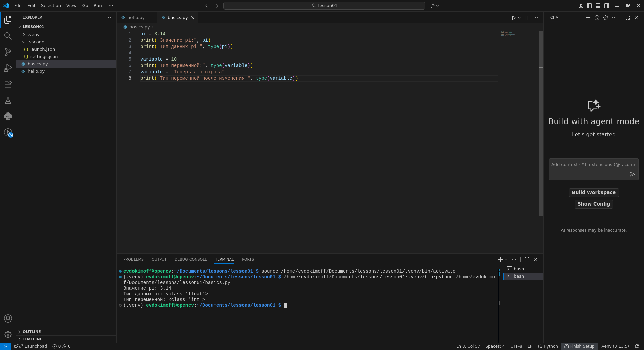Click the Show Config button
The image size is (644, 350).
[x=593, y=204]
